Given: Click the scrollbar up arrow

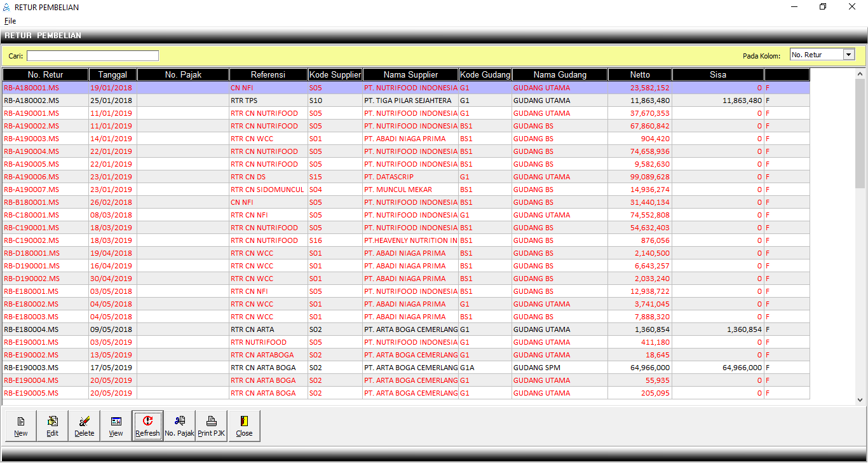Looking at the screenshot, I should pos(860,74).
